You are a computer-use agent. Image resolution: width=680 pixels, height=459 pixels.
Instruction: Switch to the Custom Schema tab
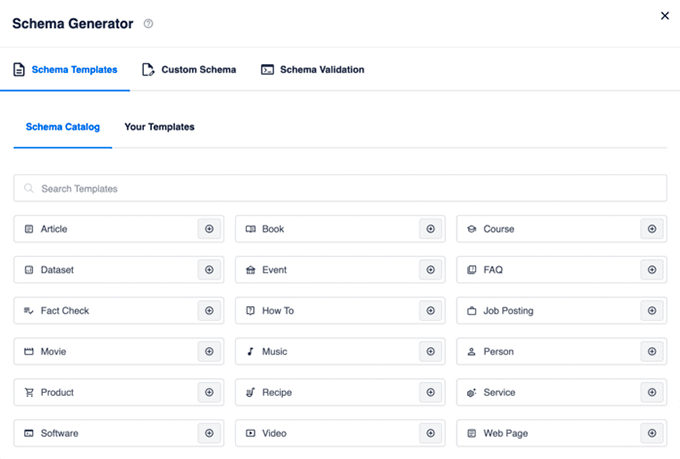tap(189, 70)
